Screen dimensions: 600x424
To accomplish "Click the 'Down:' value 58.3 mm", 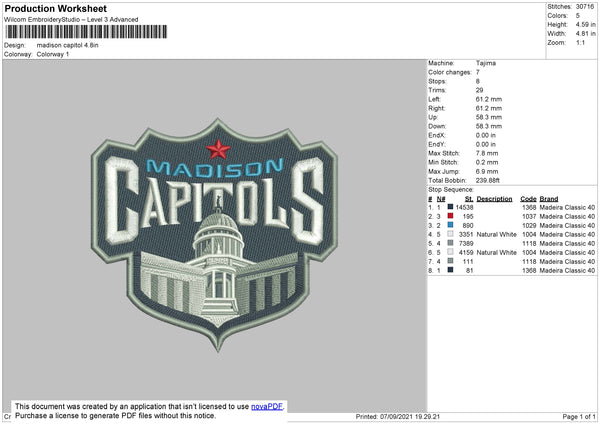I will coord(489,126).
